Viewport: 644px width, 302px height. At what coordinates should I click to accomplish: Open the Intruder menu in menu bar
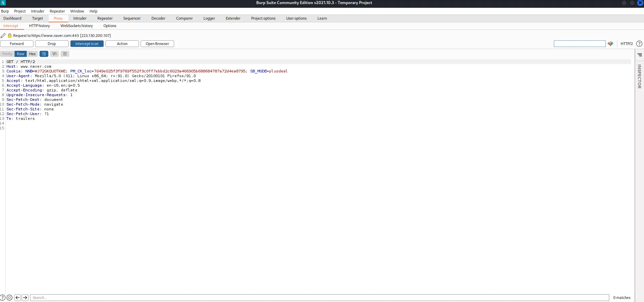click(x=38, y=11)
